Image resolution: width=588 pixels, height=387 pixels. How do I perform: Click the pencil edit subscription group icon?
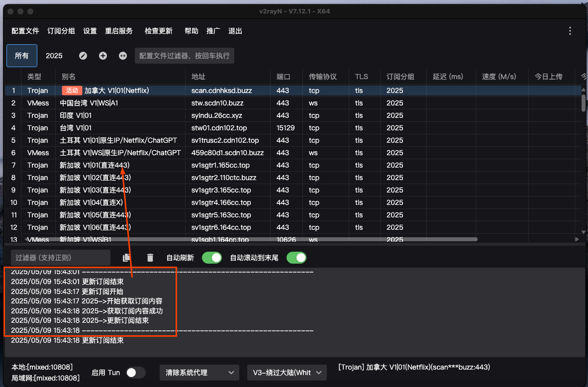pos(83,56)
